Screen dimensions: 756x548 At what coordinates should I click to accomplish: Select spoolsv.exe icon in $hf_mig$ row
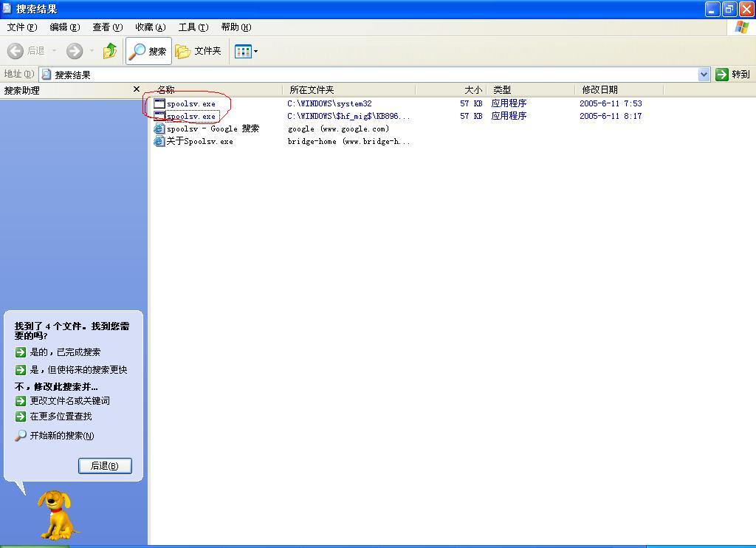(x=159, y=116)
